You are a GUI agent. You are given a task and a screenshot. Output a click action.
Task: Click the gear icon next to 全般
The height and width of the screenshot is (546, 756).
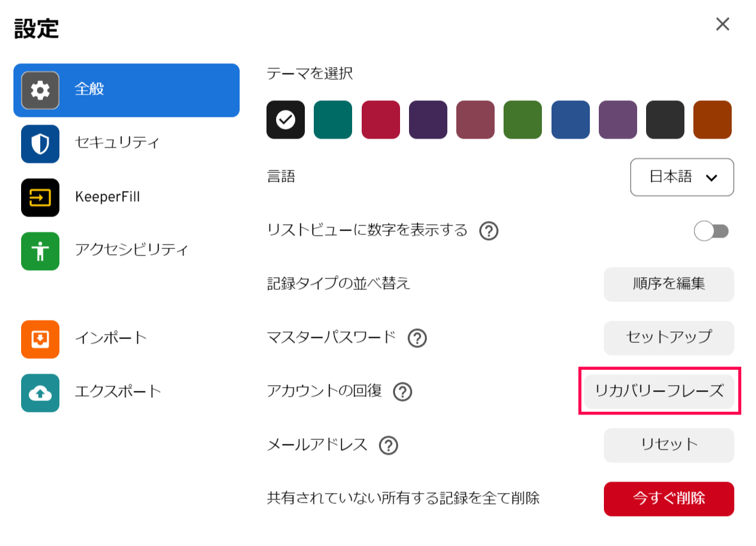tap(40, 90)
